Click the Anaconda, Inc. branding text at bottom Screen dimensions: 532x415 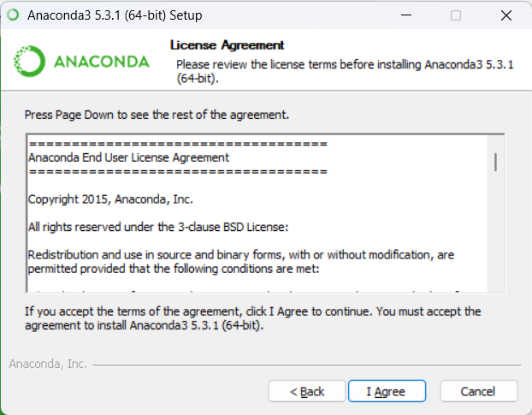tap(48, 365)
